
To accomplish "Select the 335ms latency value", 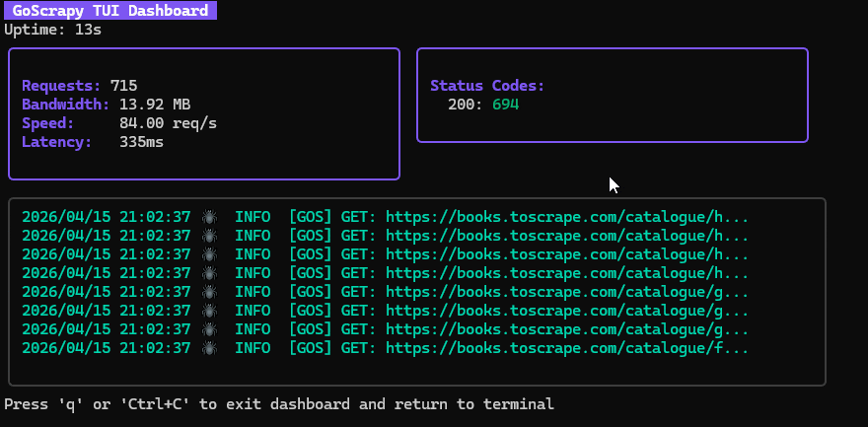I will pyautogui.click(x=142, y=142).
